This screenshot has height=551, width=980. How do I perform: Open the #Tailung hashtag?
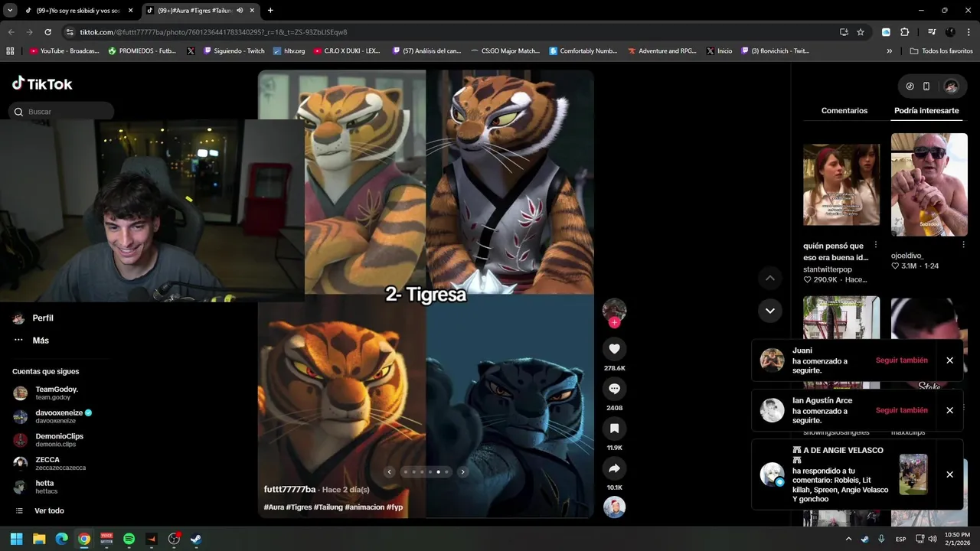tap(328, 507)
